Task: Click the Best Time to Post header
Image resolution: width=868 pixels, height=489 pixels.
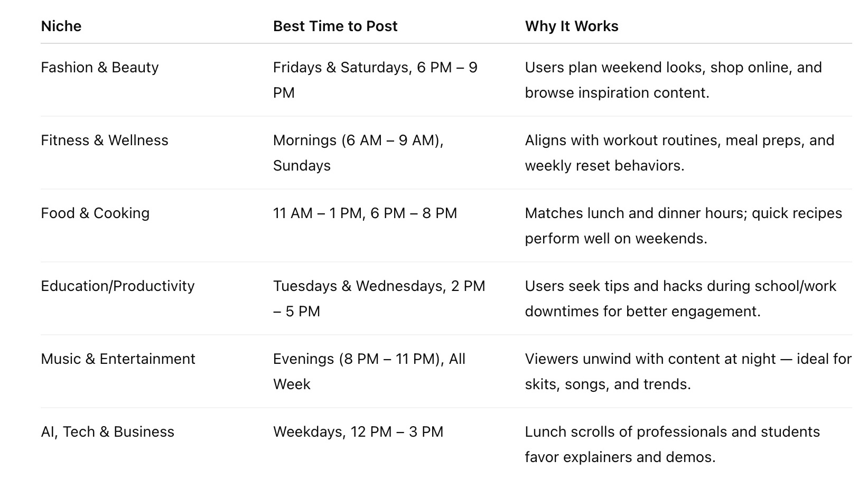Action: click(335, 26)
